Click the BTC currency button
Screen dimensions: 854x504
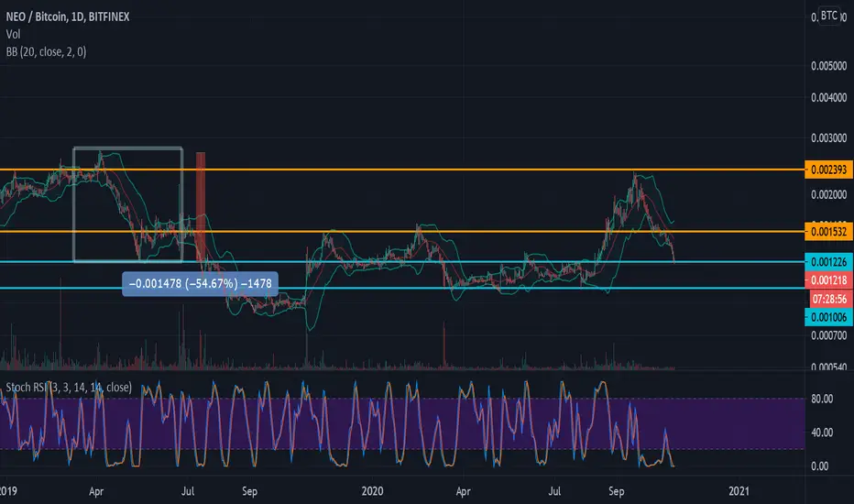coord(829,16)
